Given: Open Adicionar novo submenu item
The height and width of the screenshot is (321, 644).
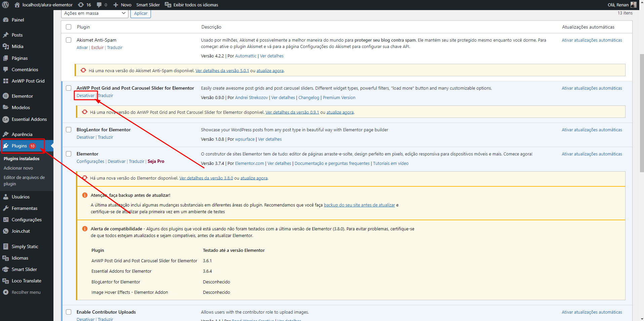Looking at the screenshot, I should click(x=18, y=168).
